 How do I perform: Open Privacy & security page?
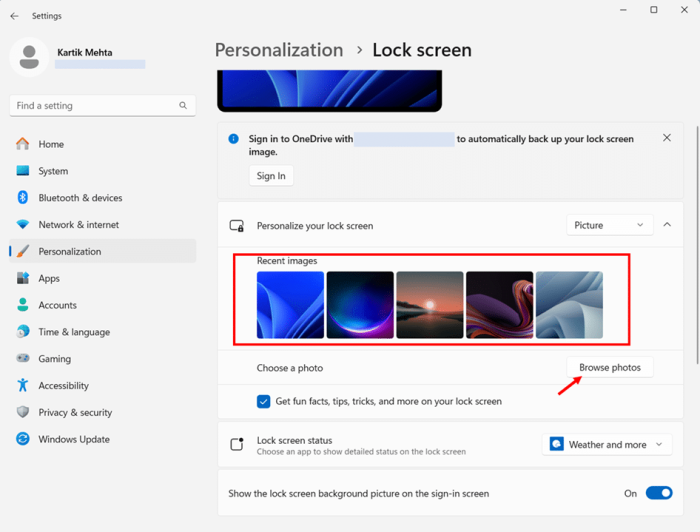[102, 412]
